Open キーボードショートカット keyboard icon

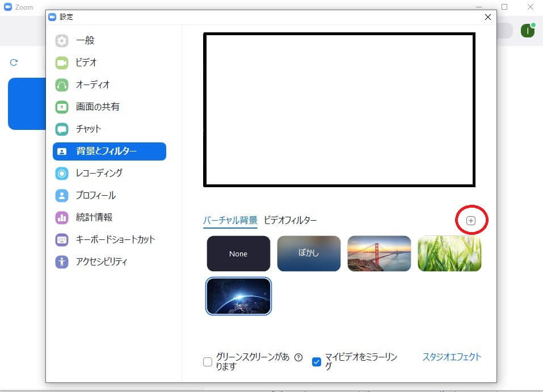point(62,240)
